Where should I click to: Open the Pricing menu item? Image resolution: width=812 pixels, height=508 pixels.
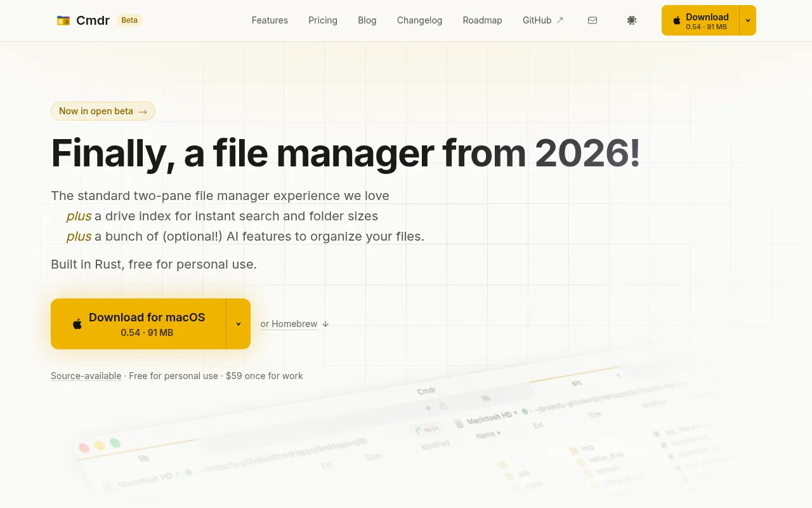(x=323, y=20)
